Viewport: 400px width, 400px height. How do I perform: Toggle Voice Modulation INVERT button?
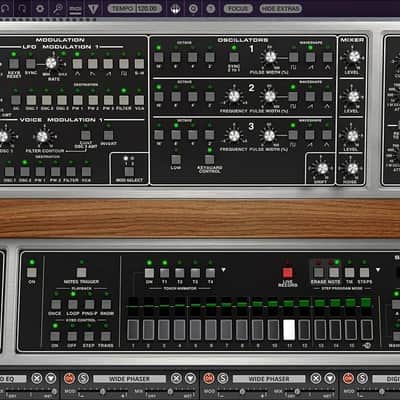coord(108,135)
